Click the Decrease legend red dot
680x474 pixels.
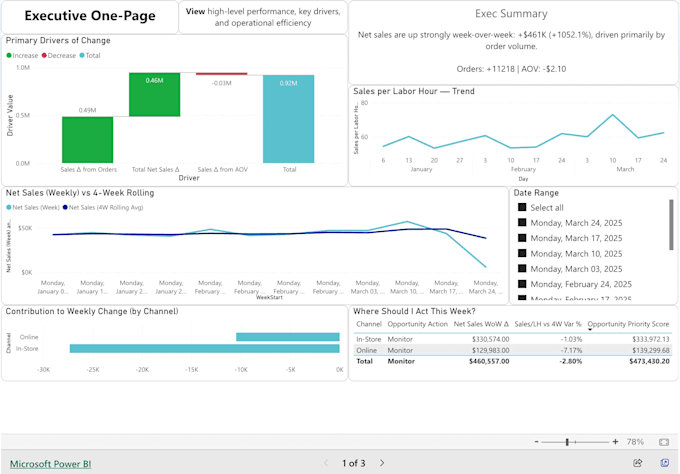pos(44,56)
